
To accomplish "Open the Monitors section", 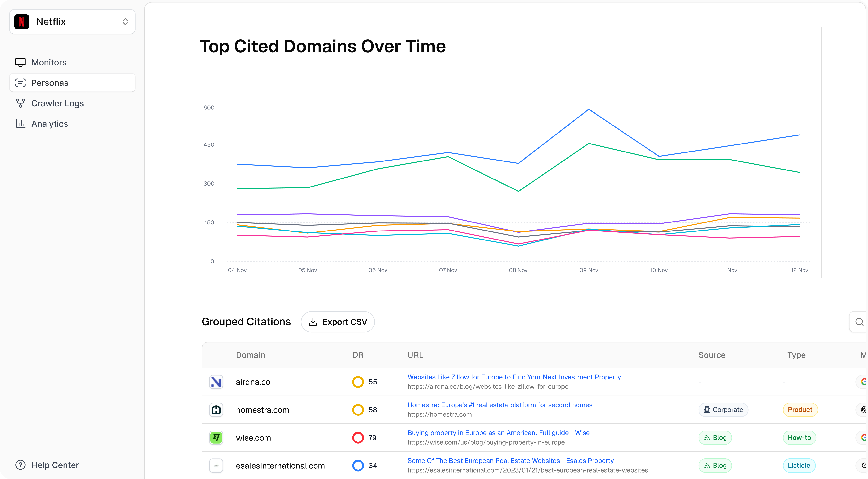I will [x=49, y=62].
